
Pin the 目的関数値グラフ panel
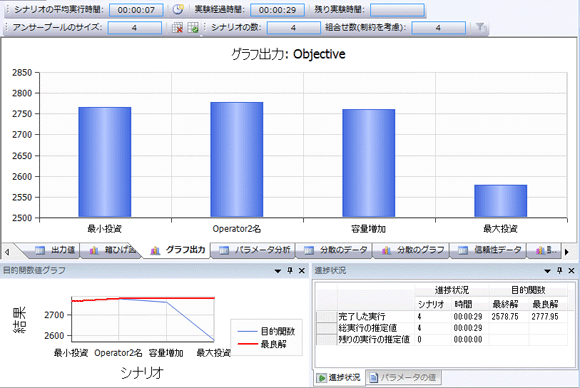(x=290, y=271)
